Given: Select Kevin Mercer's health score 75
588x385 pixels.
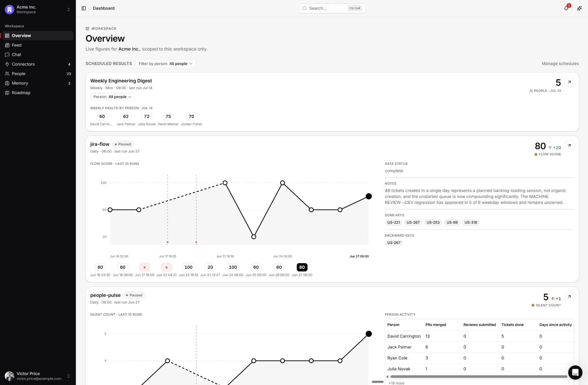Looking at the screenshot, I should coord(168,116).
